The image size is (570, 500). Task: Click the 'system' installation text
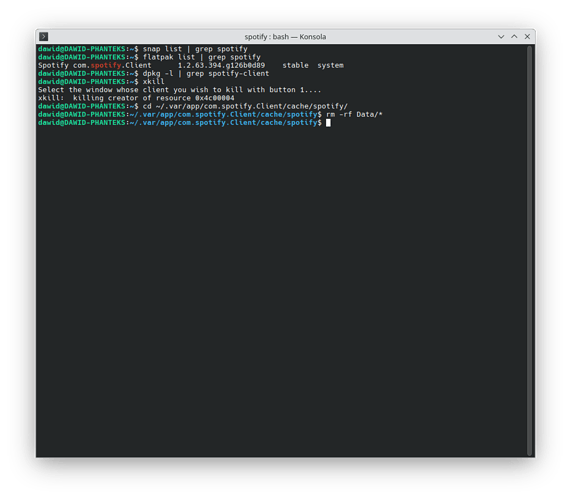pyautogui.click(x=330, y=65)
